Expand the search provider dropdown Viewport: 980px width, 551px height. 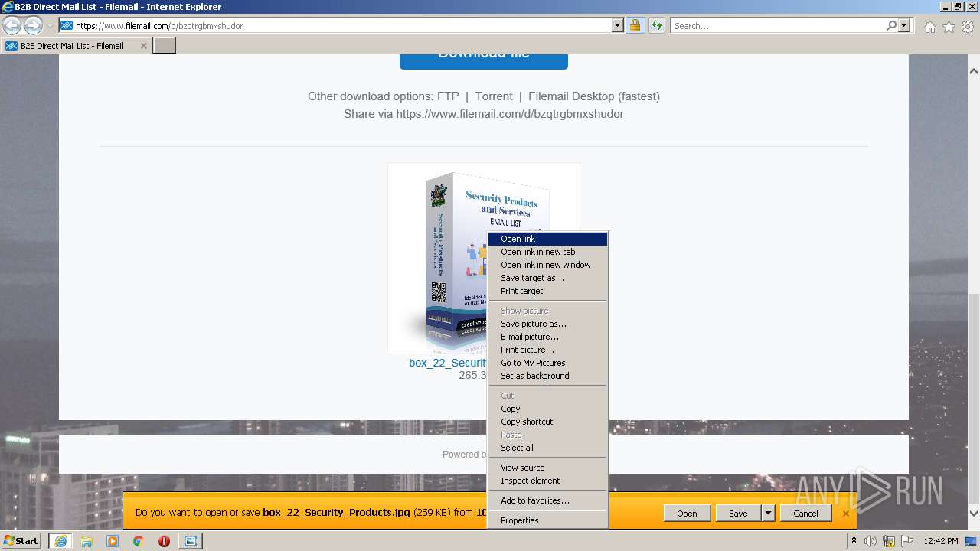tap(904, 25)
